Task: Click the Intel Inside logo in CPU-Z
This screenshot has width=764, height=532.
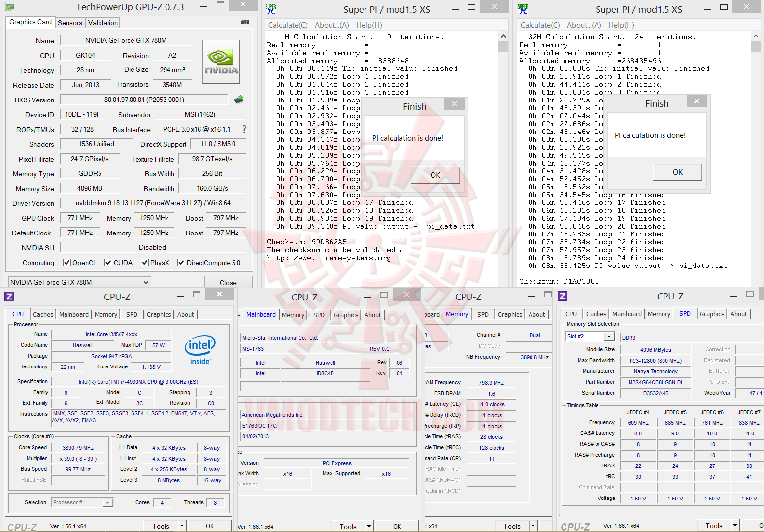Action: click(x=200, y=350)
